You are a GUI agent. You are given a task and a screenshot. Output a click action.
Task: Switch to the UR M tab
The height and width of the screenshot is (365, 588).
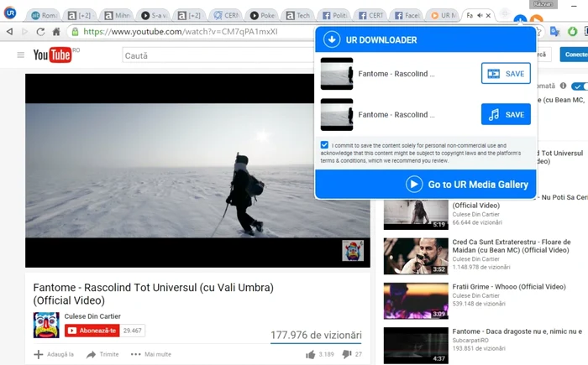[x=444, y=15]
